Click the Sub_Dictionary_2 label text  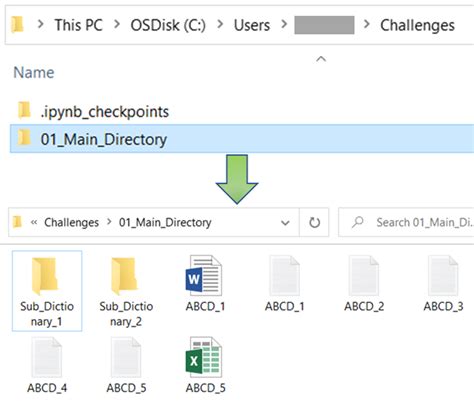[x=126, y=314]
